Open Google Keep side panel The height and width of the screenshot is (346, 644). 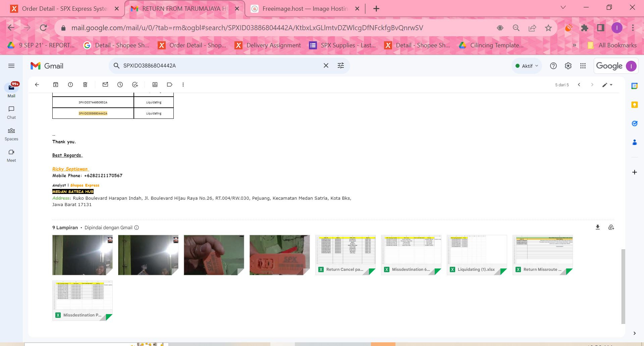[635, 105]
